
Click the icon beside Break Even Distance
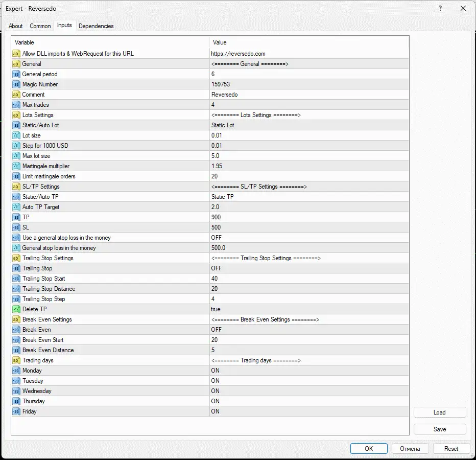[x=16, y=350]
